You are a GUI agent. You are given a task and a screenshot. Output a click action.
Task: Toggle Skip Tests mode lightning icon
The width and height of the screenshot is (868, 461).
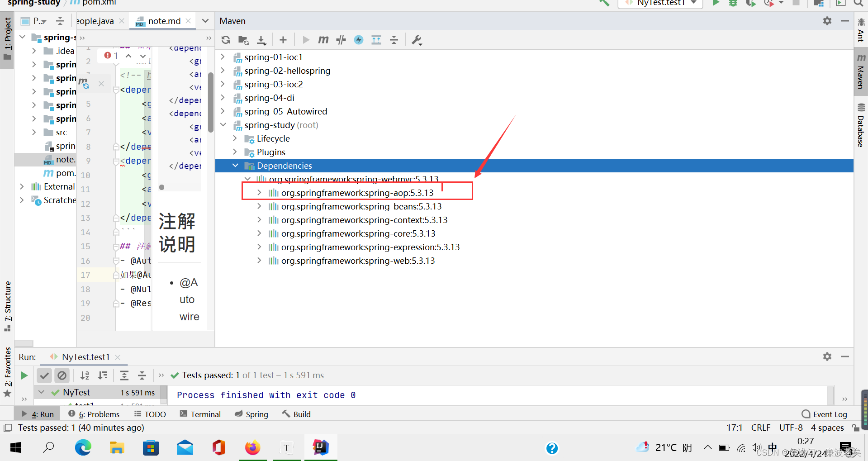[x=359, y=40]
